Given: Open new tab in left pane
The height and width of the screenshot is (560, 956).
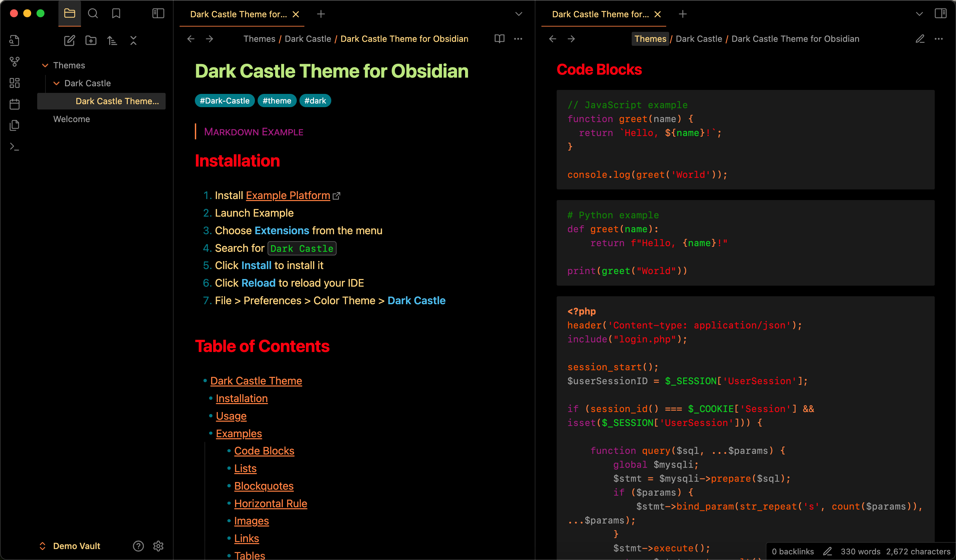Looking at the screenshot, I should coord(321,14).
